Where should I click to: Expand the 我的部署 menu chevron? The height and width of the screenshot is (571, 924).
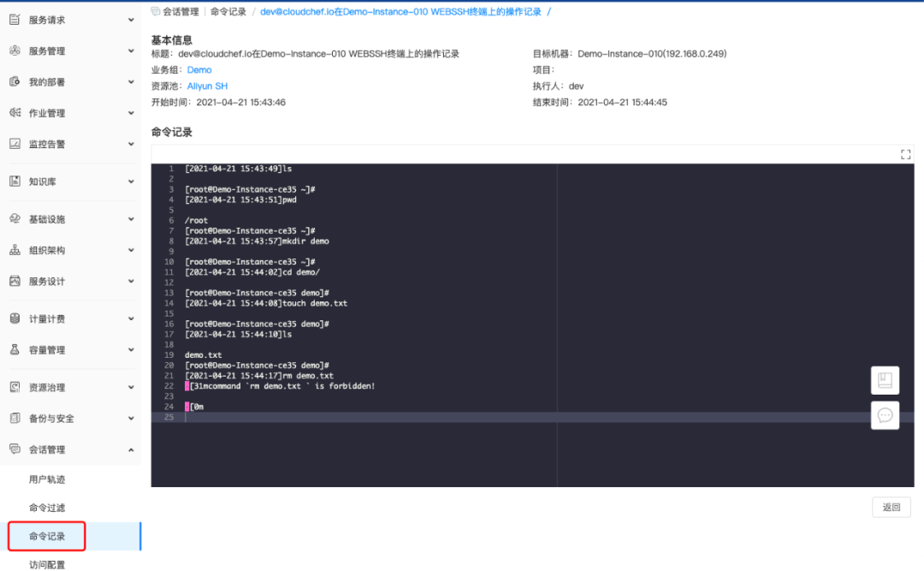131,82
